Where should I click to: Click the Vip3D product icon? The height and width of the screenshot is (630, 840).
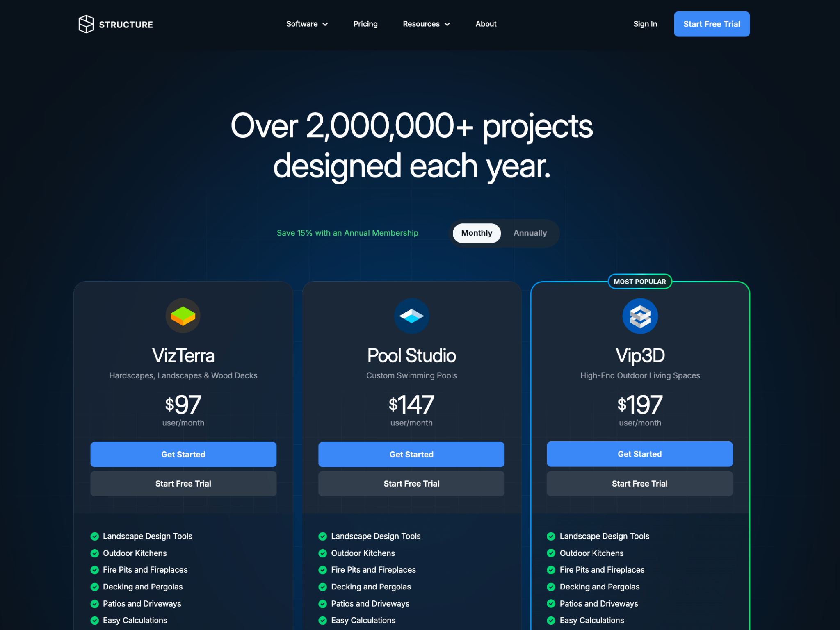[x=640, y=316]
